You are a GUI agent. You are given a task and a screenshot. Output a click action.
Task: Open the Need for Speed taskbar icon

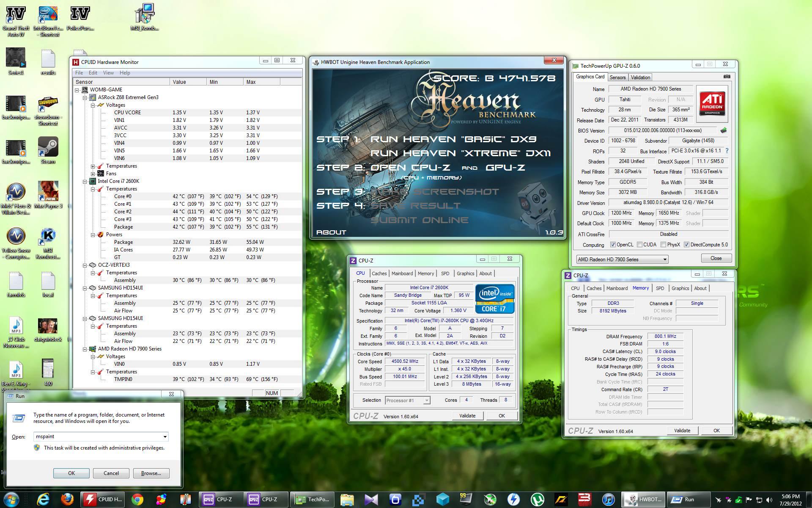tap(561, 500)
